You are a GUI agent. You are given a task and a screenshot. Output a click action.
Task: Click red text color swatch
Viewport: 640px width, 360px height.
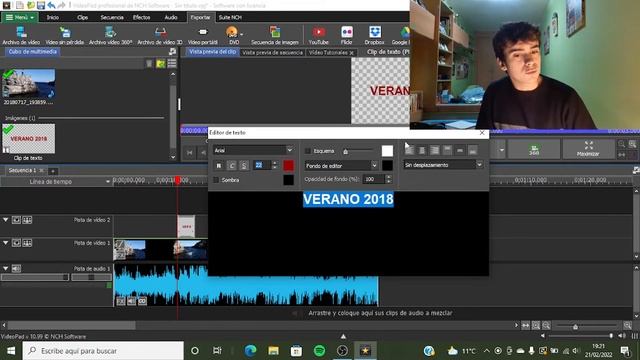click(289, 165)
